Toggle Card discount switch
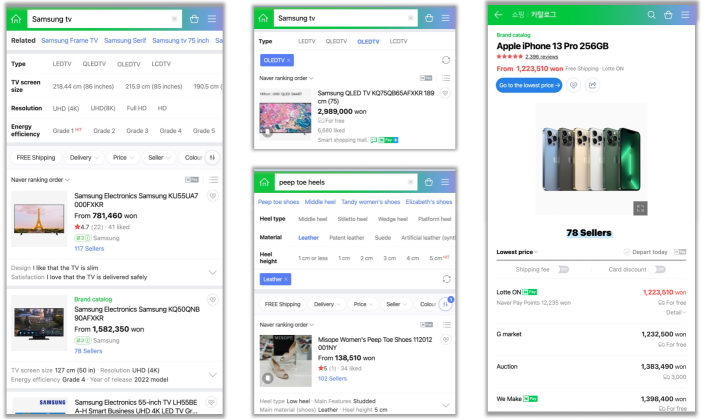This screenshot has height=419, width=703. click(x=657, y=269)
